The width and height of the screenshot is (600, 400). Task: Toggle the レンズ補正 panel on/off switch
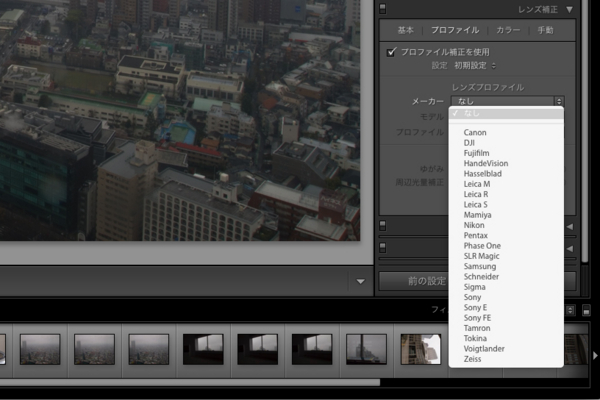click(383, 9)
